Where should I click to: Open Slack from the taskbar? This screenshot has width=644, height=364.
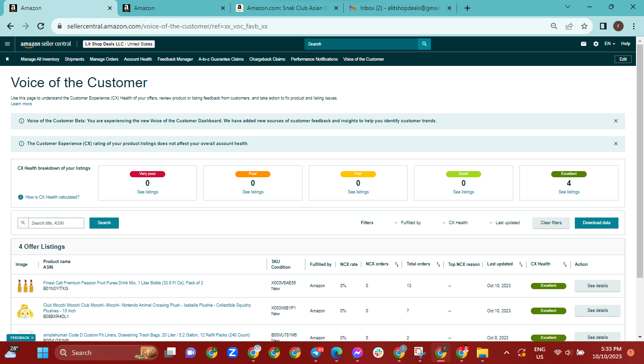(378, 353)
